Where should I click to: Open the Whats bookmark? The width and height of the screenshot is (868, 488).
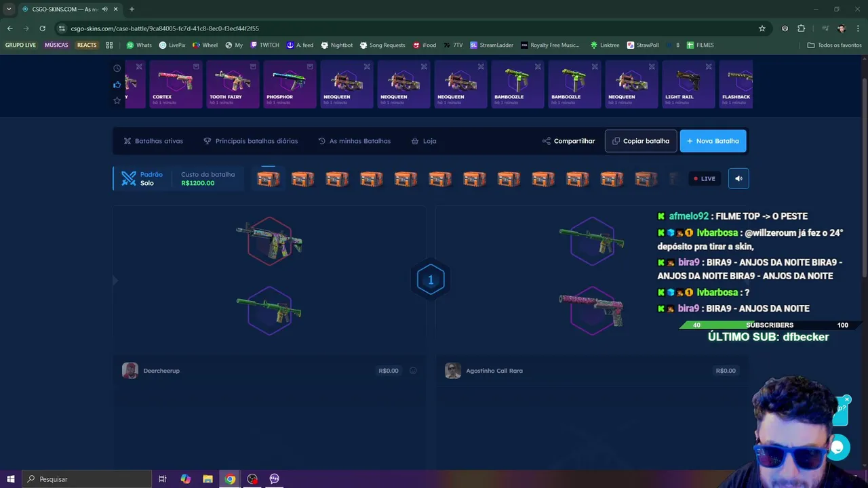coord(139,45)
